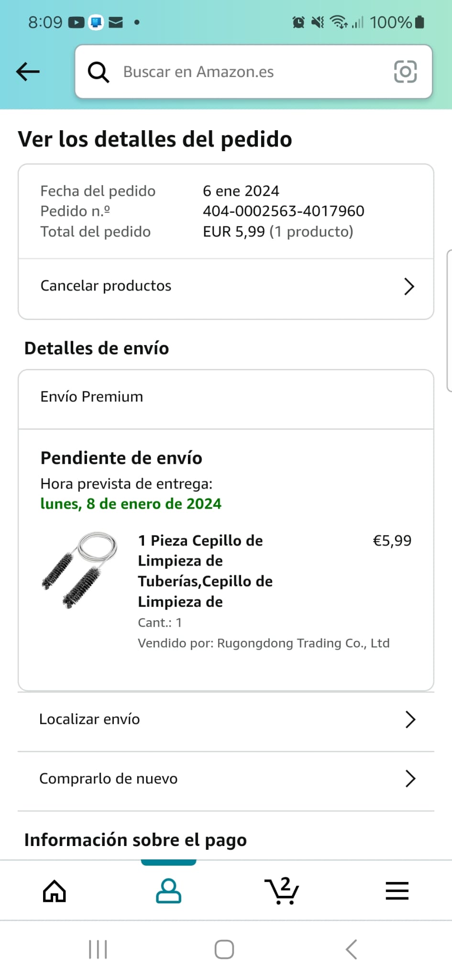This screenshot has width=452, height=980.
Task: Tap the back arrow icon
Action: tap(28, 72)
